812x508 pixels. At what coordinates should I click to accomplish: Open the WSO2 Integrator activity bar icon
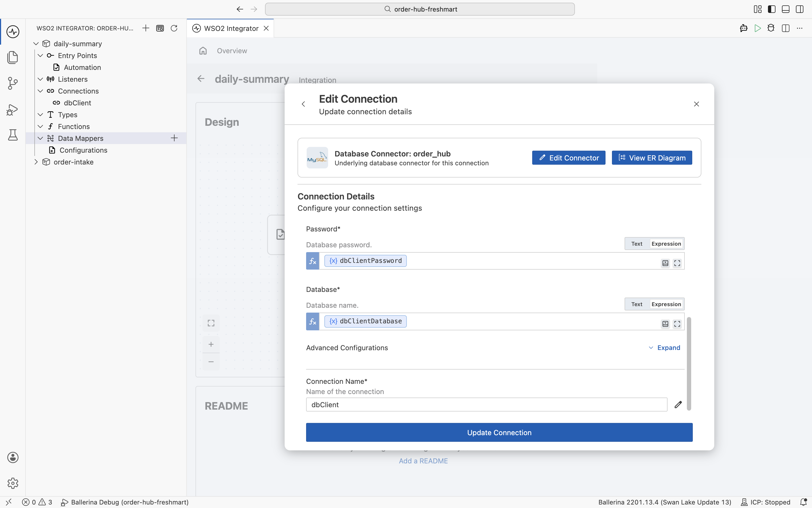(x=13, y=32)
